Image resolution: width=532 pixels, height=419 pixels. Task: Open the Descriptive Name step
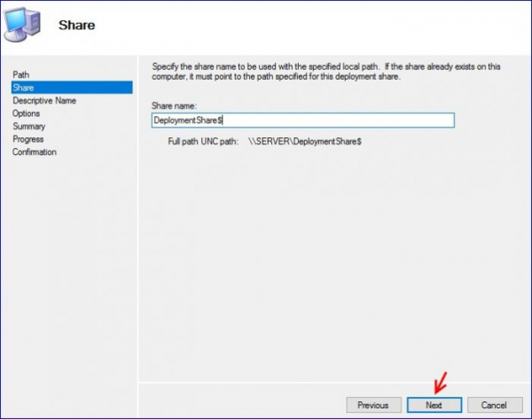click(44, 100)
